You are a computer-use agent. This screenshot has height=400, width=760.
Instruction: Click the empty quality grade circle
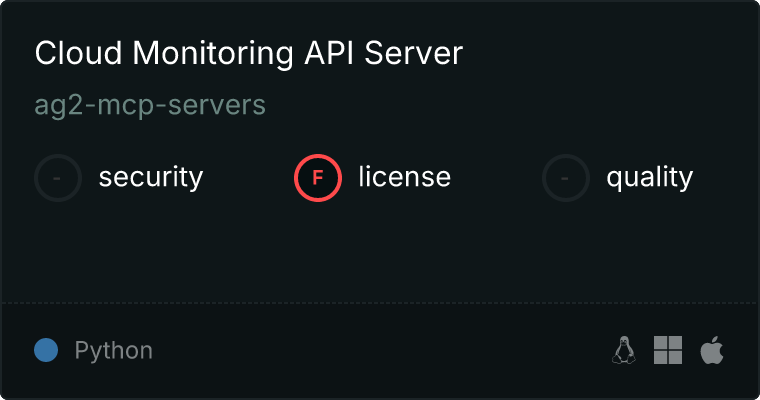click(x=566, y=178)
